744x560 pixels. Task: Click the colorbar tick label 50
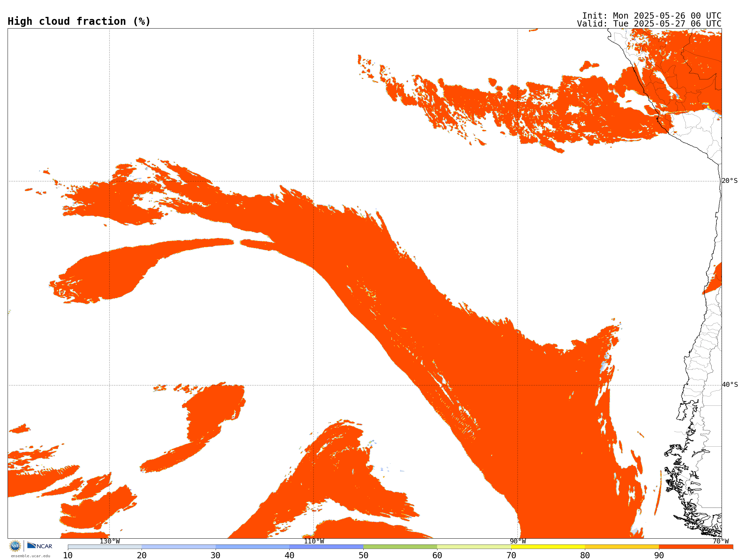click(x=363, y=556)
